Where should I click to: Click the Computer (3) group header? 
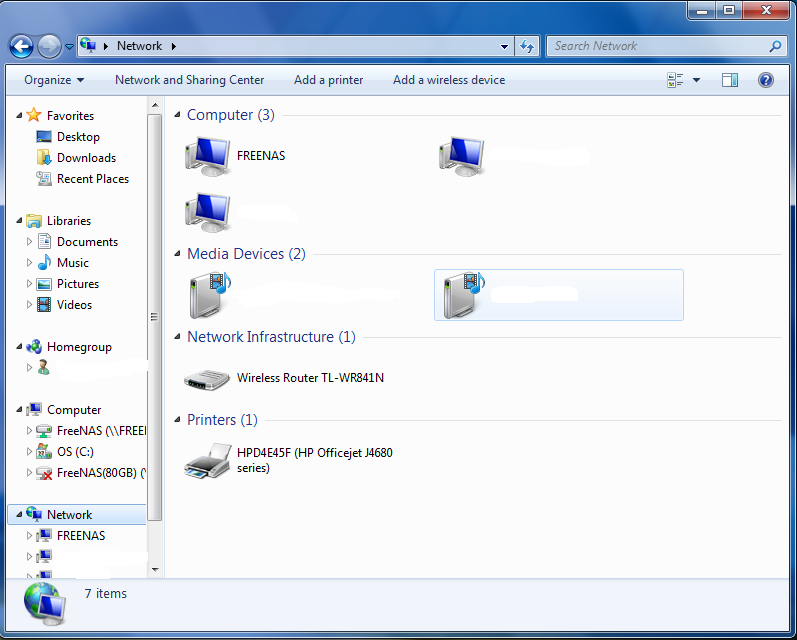pyautogui.click(x=231, y=115)
